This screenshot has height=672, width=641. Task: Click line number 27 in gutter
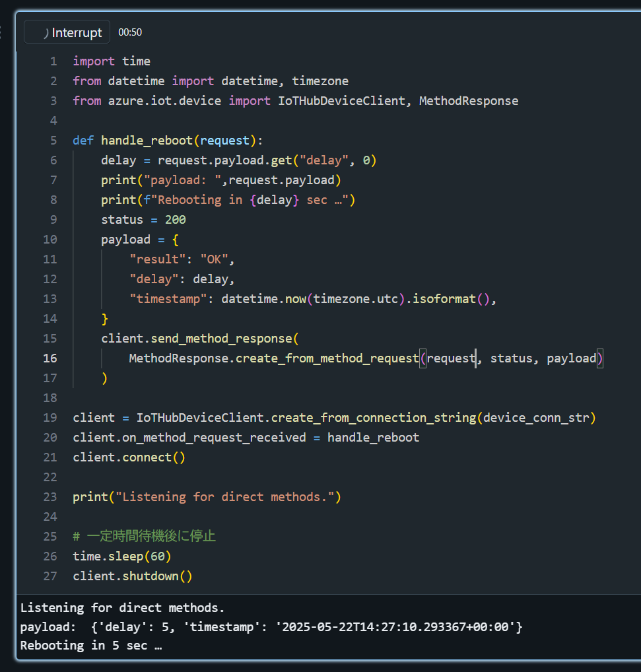coord(50,576)
